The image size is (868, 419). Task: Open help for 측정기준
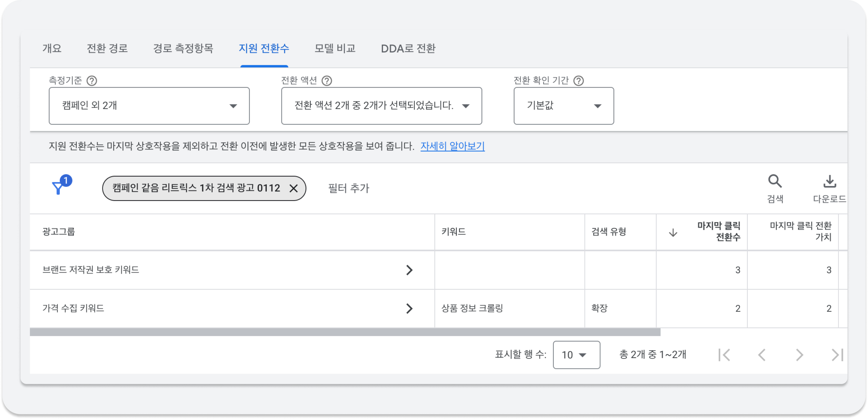click(x=92, y=80)
